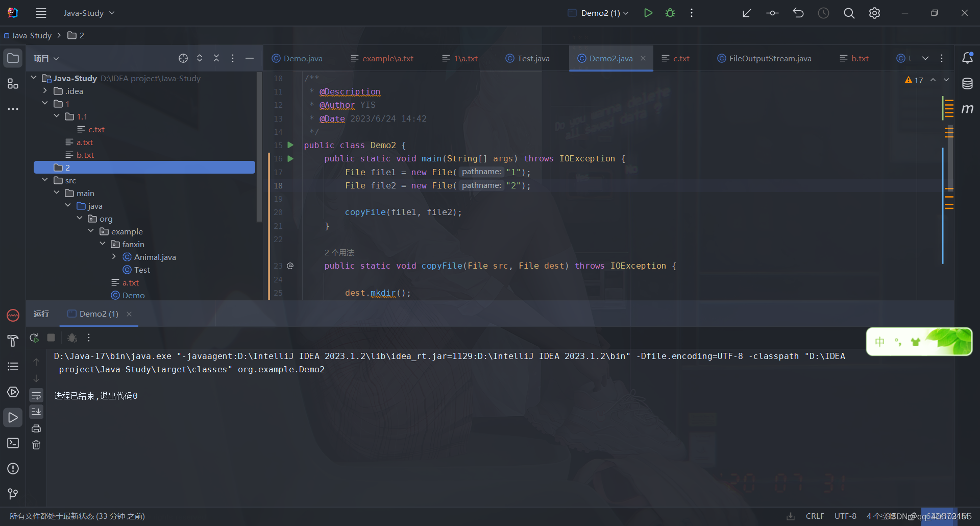This screenshot has width=980, height=526.
Task: Expand all items in project tree
Action: pyautogui.click(x=200, y=58)
